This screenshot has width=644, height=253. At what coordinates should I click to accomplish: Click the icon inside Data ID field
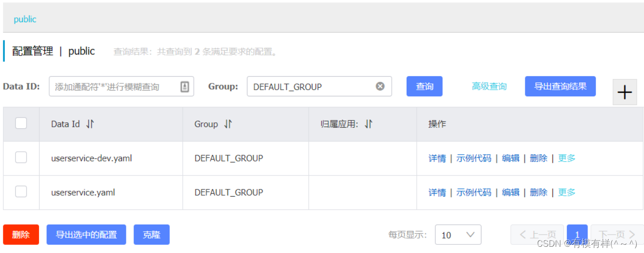tap(185, 87)
